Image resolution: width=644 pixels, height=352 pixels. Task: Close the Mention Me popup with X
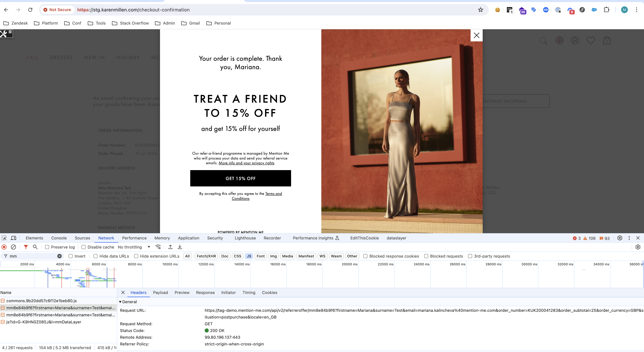[476, 35]
